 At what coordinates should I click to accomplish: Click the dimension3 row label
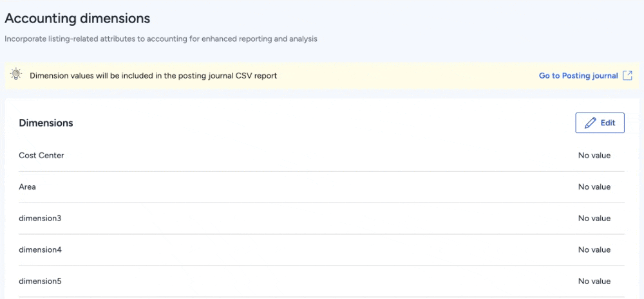[x=40, y=219]
